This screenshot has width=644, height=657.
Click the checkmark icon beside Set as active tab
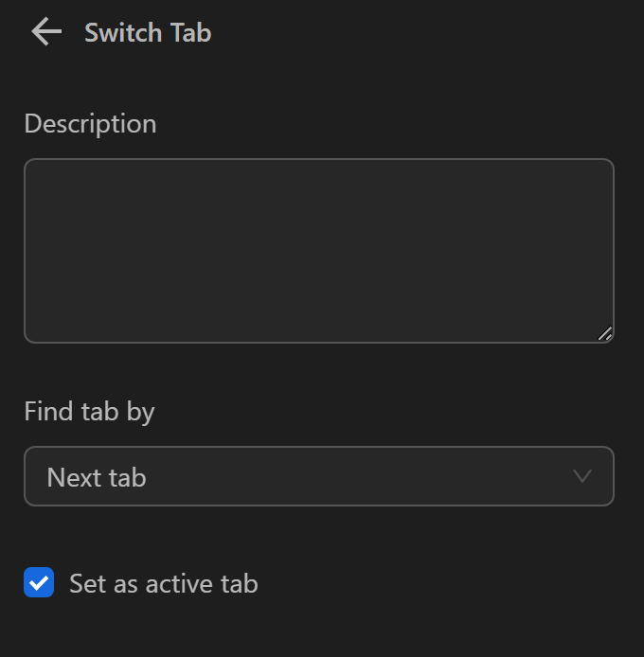pos(39,583)
